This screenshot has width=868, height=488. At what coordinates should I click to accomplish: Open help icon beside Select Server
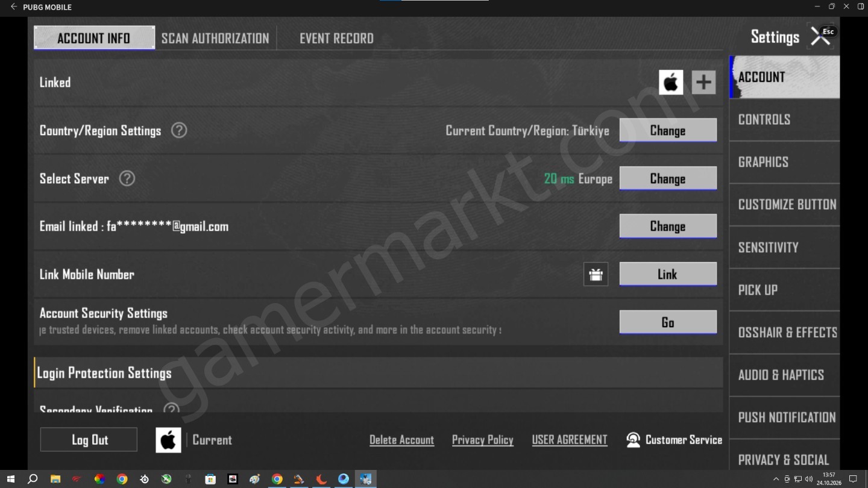pyautogui.click(x=127, y=178)
